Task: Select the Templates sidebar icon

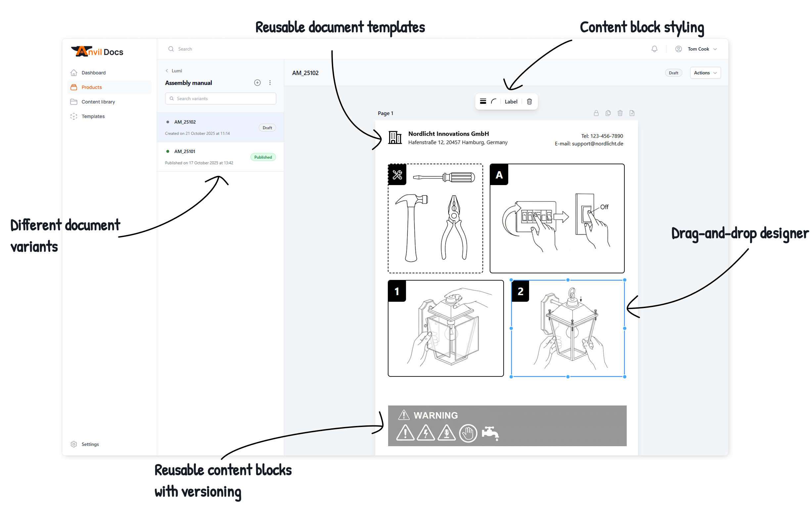Action: pyautogui.click(x=74, y=116)
